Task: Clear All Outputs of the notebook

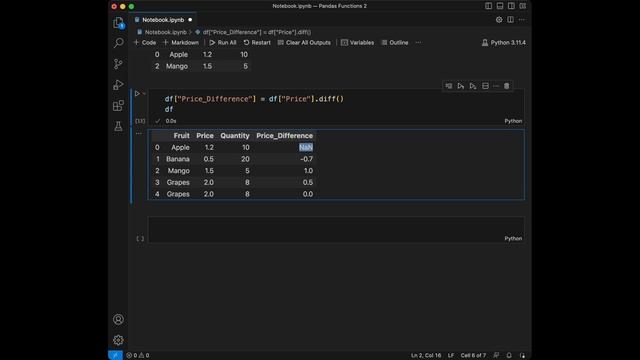Action: (x=304, y=42)
